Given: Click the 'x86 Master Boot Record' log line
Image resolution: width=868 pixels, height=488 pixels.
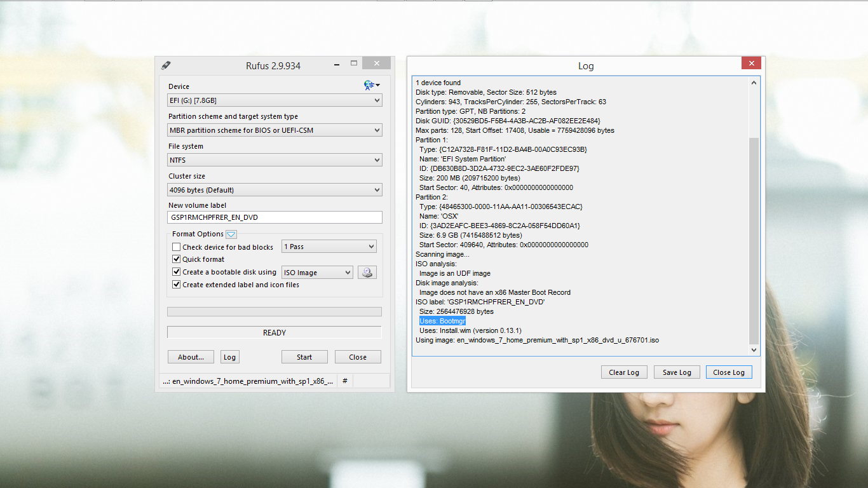Looking at the screenshot, I should coord(495,292).
